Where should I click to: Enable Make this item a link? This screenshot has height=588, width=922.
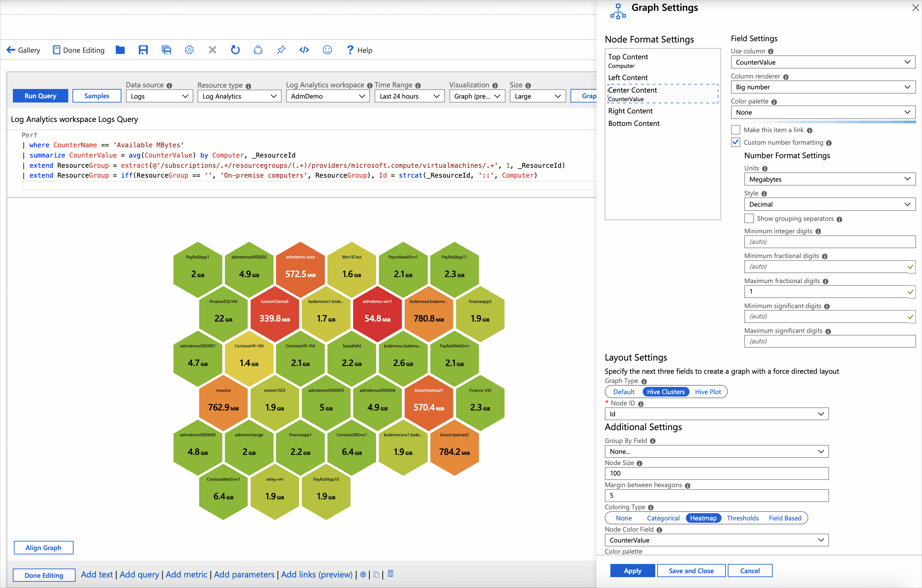(x=736, y=130)
